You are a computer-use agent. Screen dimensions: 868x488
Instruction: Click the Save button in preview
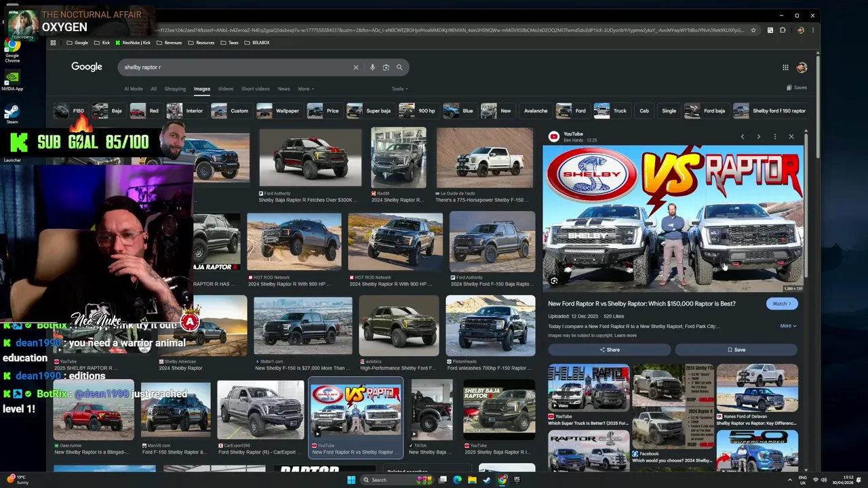coord(736,350)
